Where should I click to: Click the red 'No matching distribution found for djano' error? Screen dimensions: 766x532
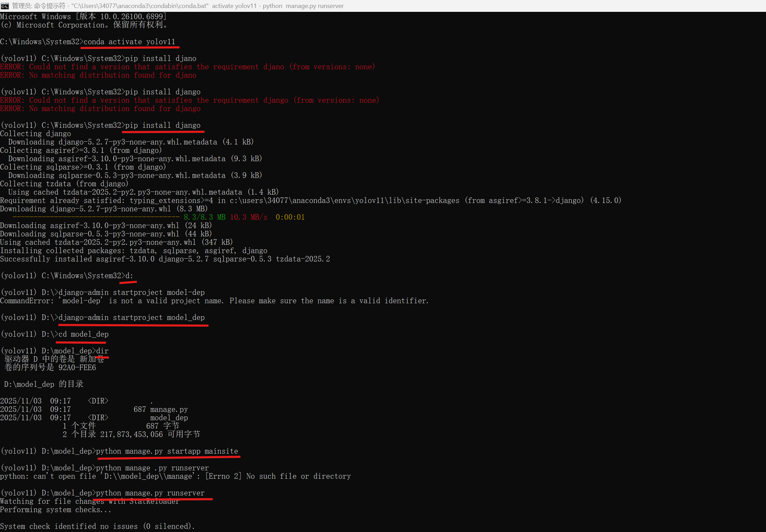click(98, 75)
